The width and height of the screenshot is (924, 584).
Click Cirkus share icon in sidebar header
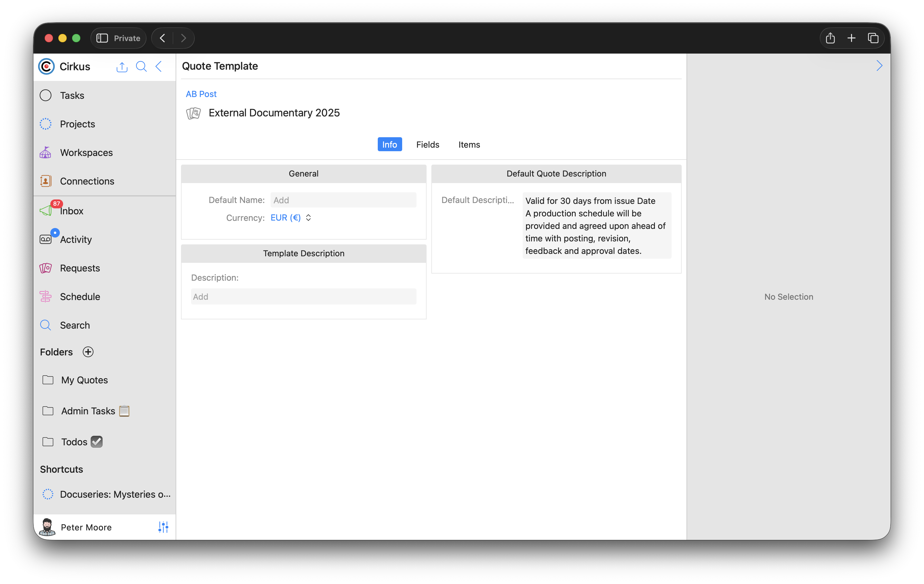[122, 67]
